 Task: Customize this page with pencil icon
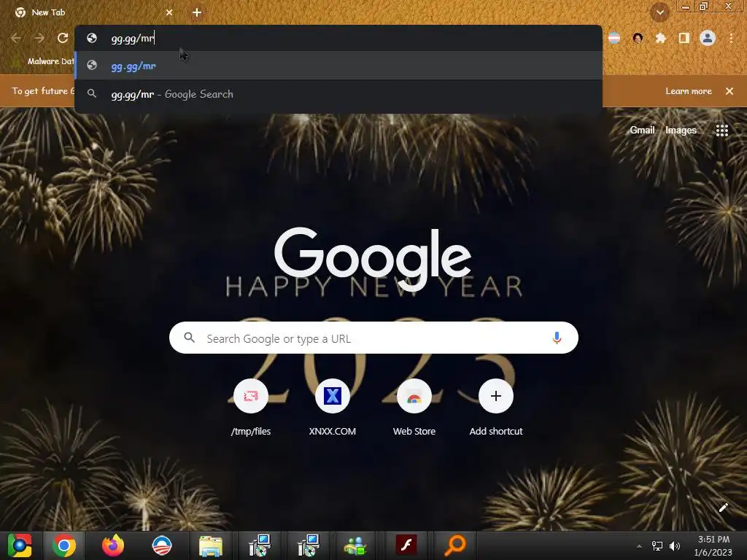pyautogui.click(x=723, y=507)
